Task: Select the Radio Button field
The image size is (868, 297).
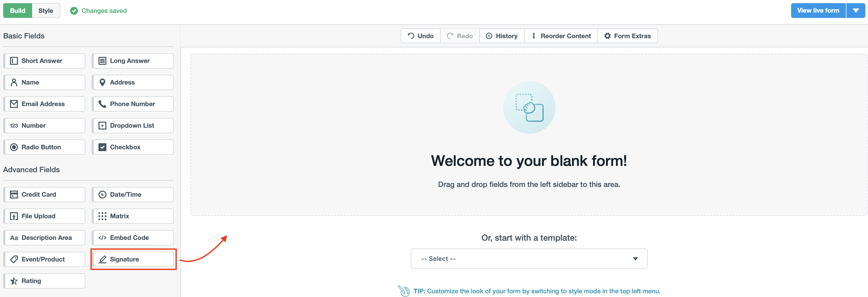Action: point(44,147)
